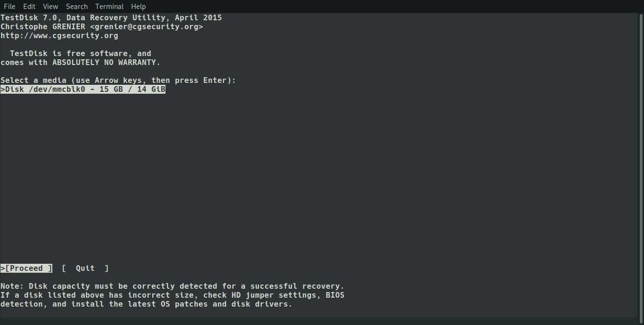Click the 'Note: Disk capacity' message line
644x325 pixels.
(172, 286)
